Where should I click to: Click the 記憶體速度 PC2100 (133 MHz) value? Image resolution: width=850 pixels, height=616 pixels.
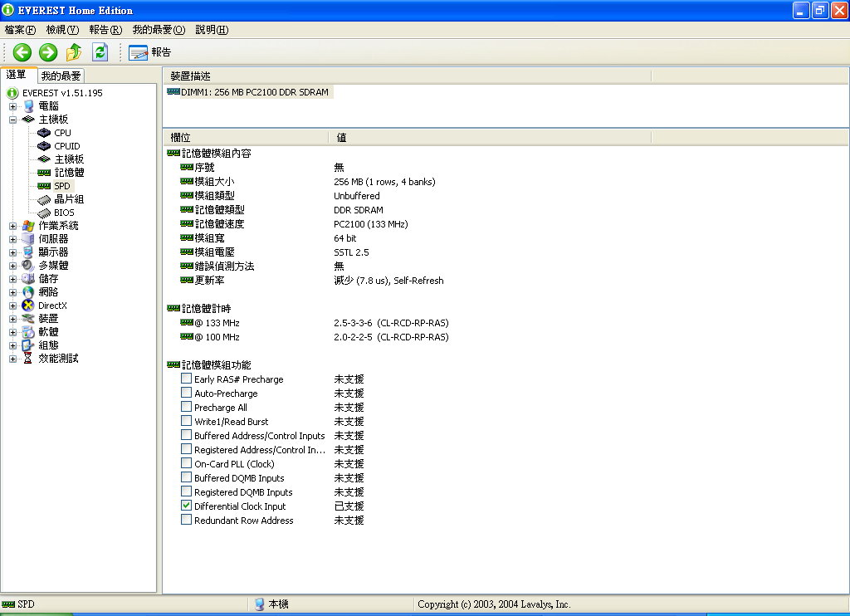(x=371, y=224)
